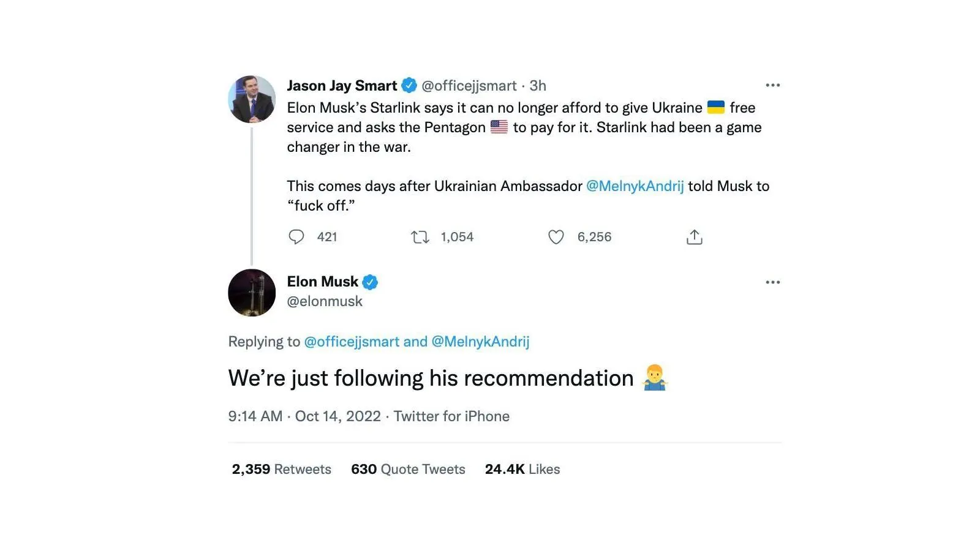View the 630 Quote Tweets list
Screen dimensions: 980x551
tap(408, 469)
